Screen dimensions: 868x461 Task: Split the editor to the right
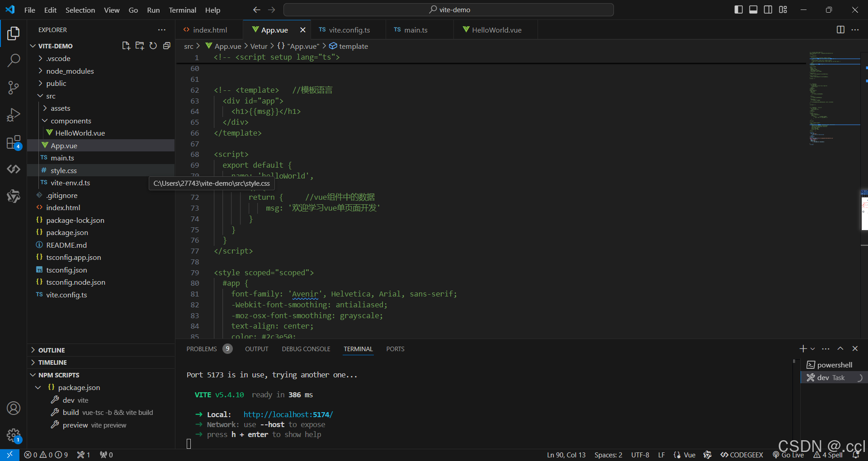[840, 30]
